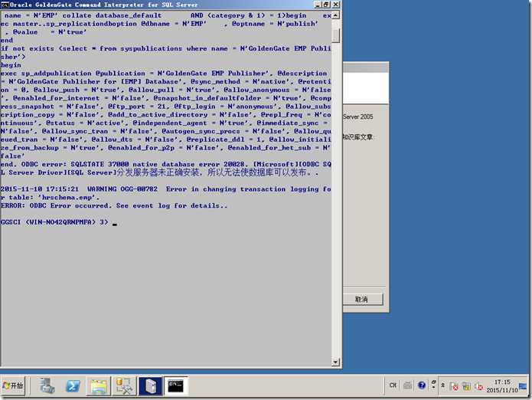Click 'Server 2005' text in background dialog
The height and width of the screenshot is (400, 532).
[x=358, y=116]
